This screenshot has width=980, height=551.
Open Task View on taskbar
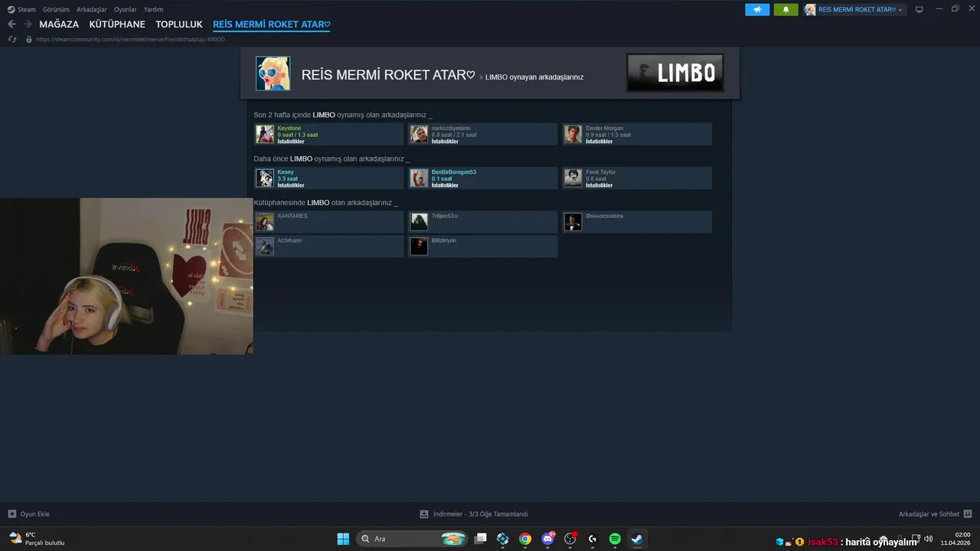point(481,539)
